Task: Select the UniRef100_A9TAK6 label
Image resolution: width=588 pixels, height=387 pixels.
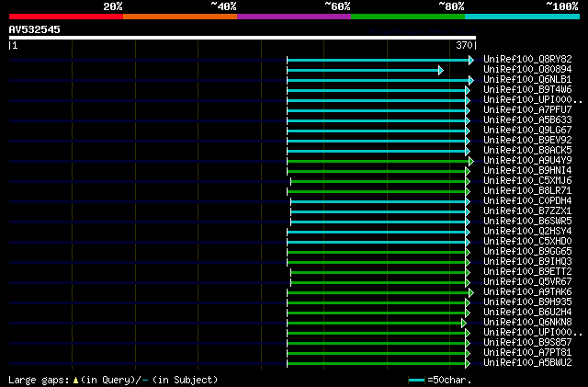Action: point(527,292)
